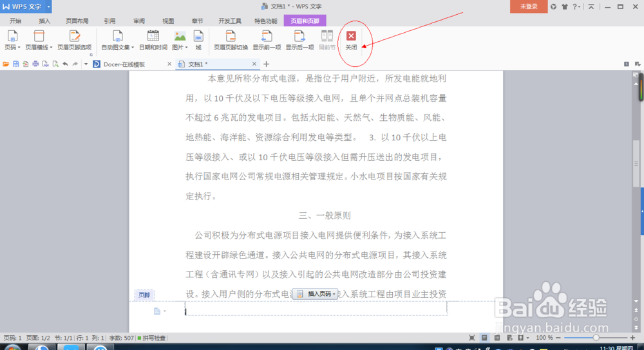Switch to the 视图 tab
Image resolution: width=644 pixels, height=350 pixels.
tap(168, 21)
